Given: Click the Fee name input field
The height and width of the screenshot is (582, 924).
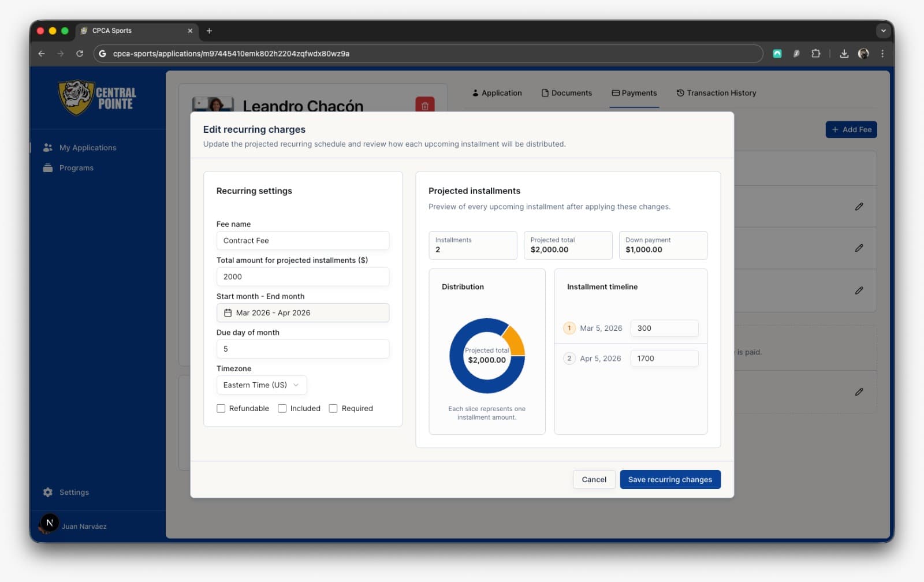Looking at the screenshot, I should tap(302, 241).
